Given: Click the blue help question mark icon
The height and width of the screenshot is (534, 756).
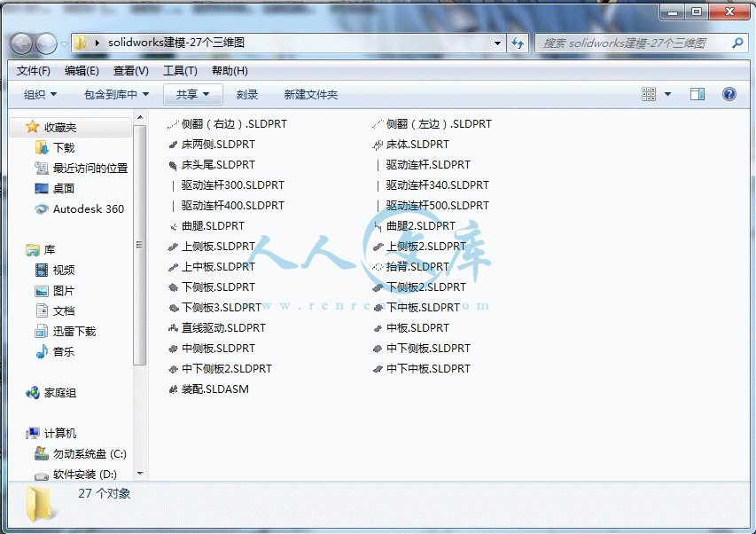Looking at the screenshot, I should [729, 94].
